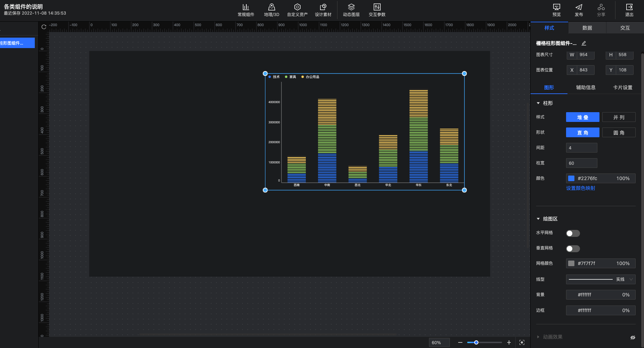Expand the 动画效果 section

point(538,337)
